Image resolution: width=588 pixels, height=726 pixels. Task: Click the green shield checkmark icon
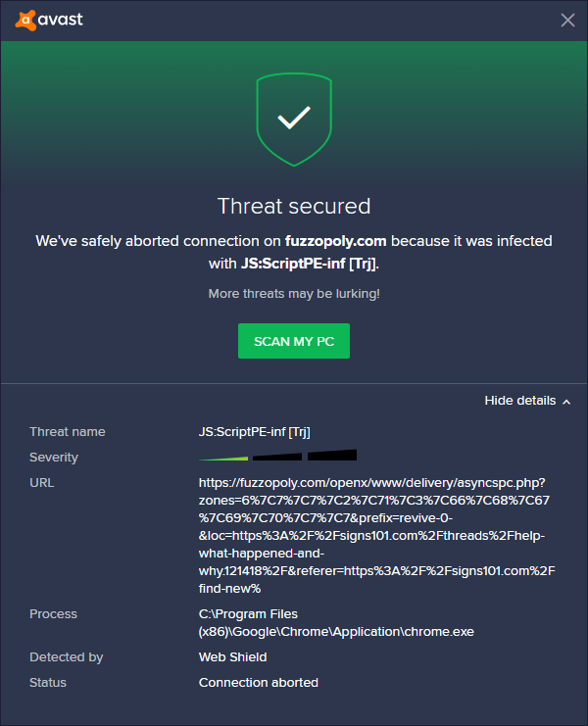(x=293, y=121)
